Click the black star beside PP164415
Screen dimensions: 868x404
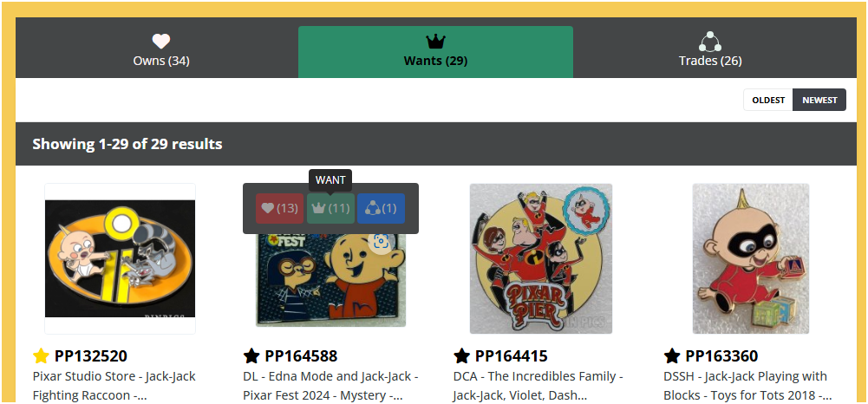click(x=461, y=355)
